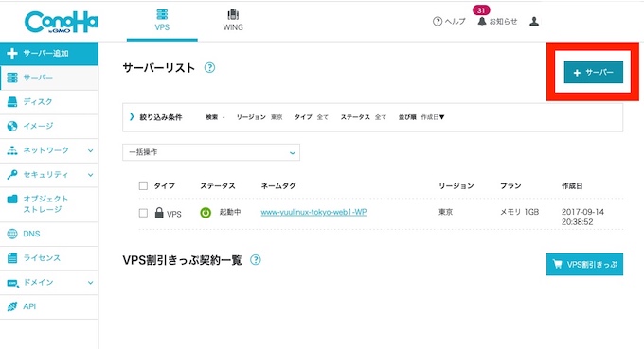Viewport: 644px width, 349px height.
Task: Click the network topology icon
Action: tap(12, 150)
